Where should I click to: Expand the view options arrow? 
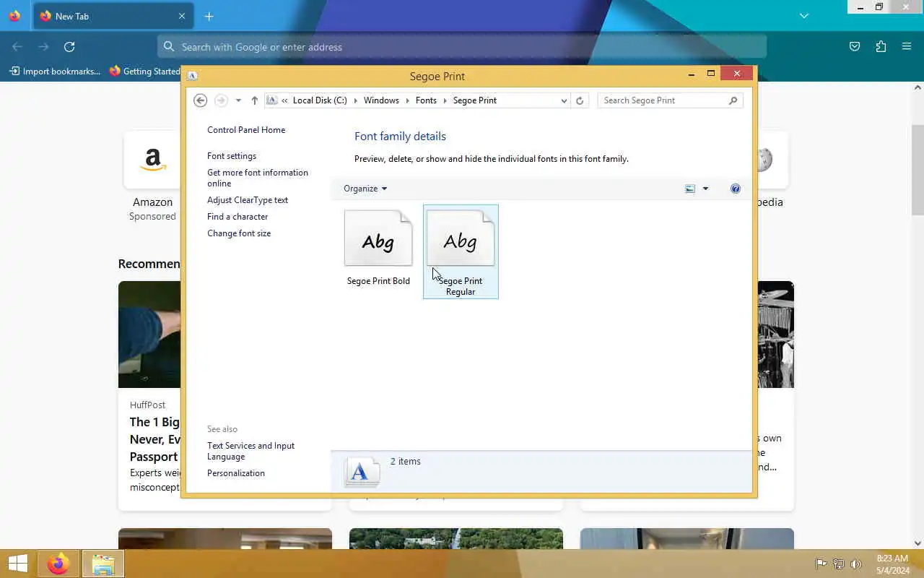tap(705, 189)
